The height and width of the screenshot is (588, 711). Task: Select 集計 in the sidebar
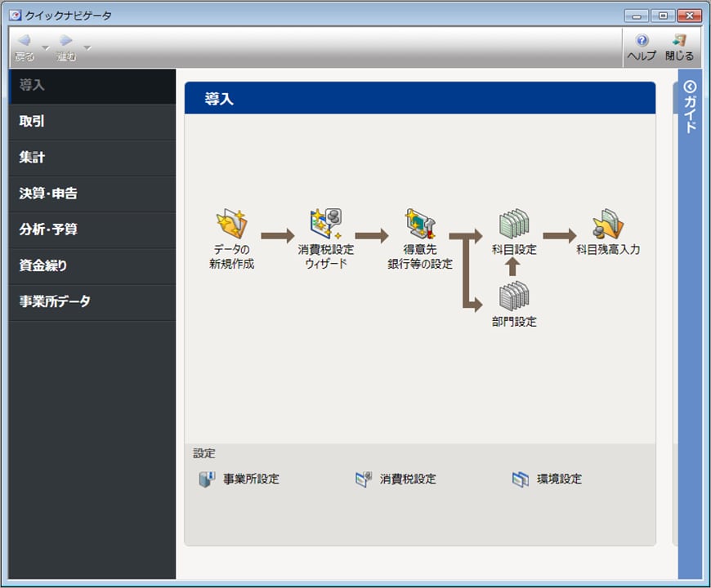[92, 158]
